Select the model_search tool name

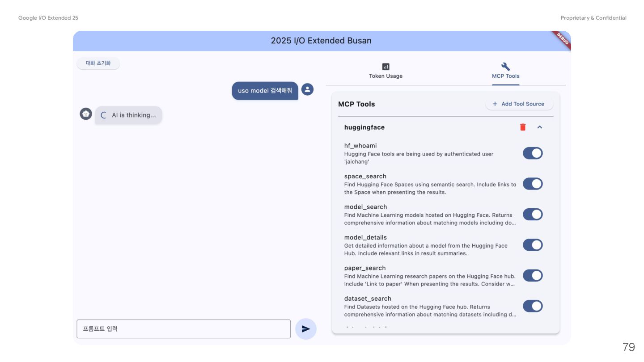coord(366,207)
